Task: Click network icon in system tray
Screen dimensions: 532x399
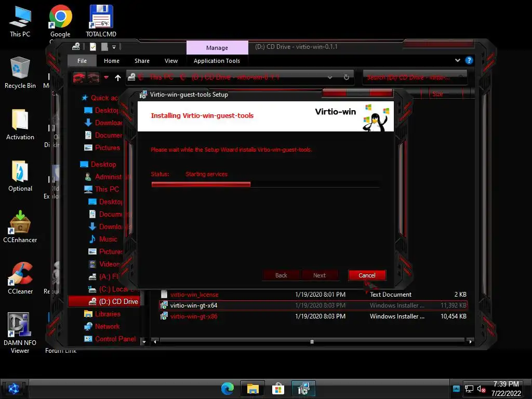Action: pos(469,389)
